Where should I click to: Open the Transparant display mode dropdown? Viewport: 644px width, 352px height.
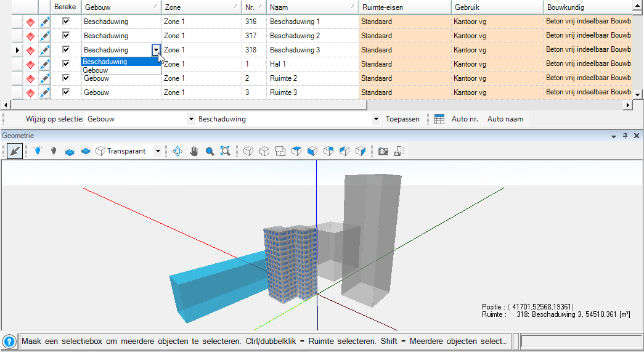[x=158, y=151]
